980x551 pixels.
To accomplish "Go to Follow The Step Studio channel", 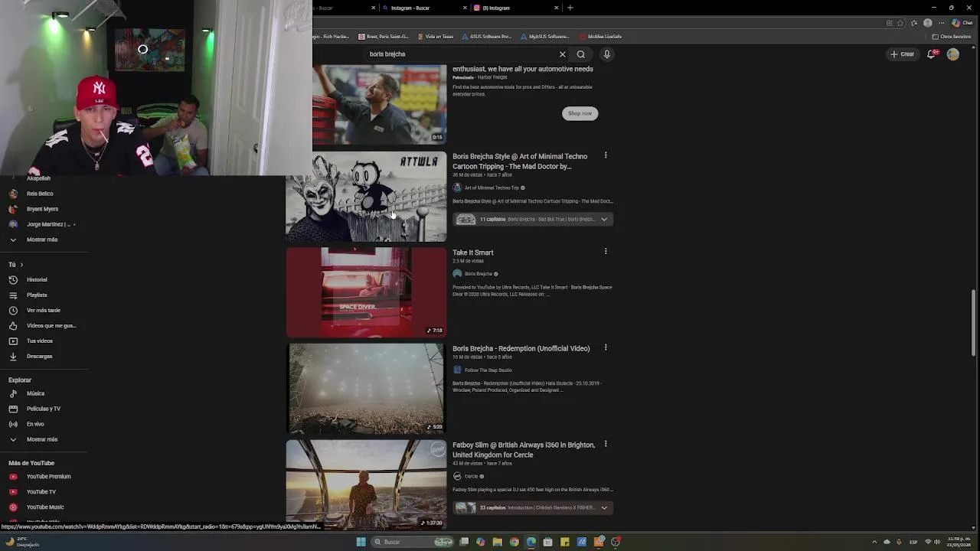I will [x=488, y=370].
